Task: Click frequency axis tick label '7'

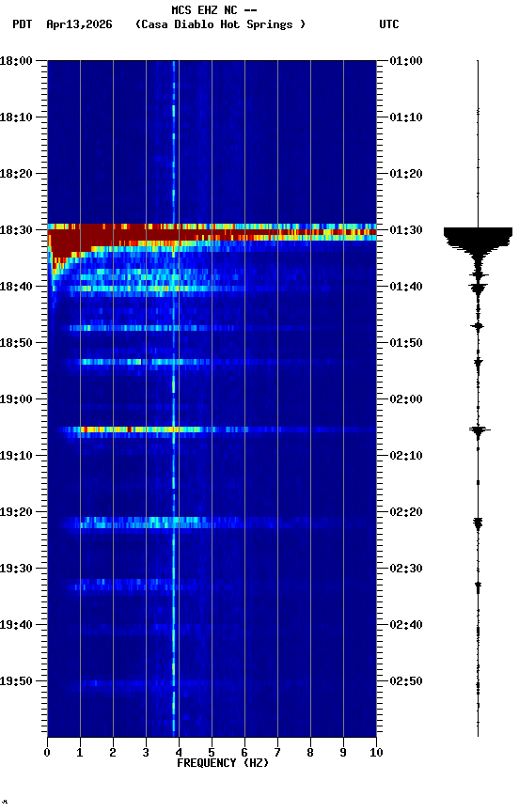Action: [x=277, y=753]
